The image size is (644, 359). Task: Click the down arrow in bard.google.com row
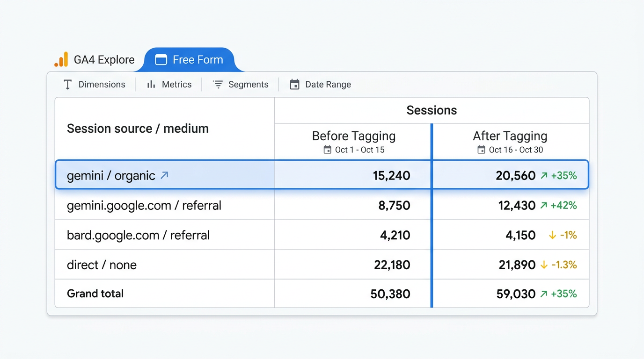click(x=552, y=235)
